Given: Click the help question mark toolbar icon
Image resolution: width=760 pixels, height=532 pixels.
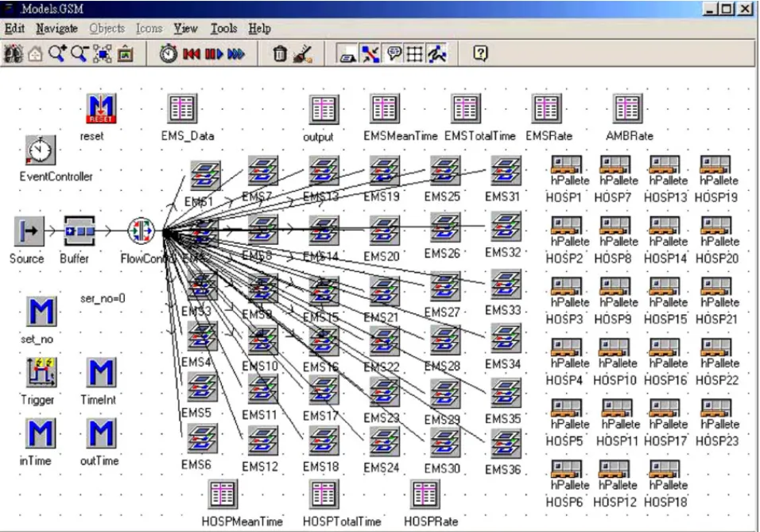Looking at the screenshot, I should (480, 52).
